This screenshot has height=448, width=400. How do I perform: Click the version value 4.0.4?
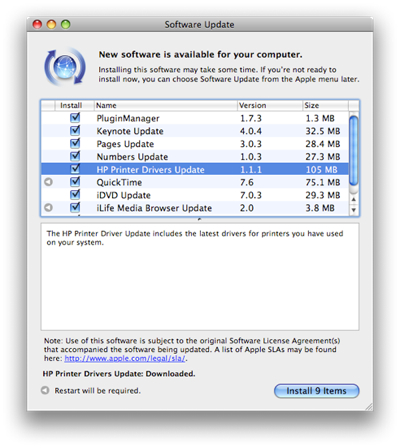tap(251, 131)
